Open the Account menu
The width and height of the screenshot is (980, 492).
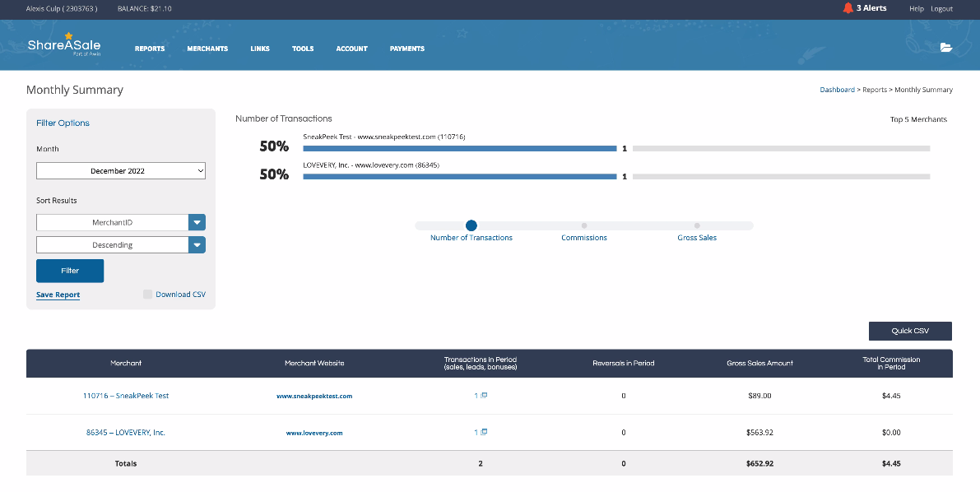pyautogui.click(x=352, y=49)
